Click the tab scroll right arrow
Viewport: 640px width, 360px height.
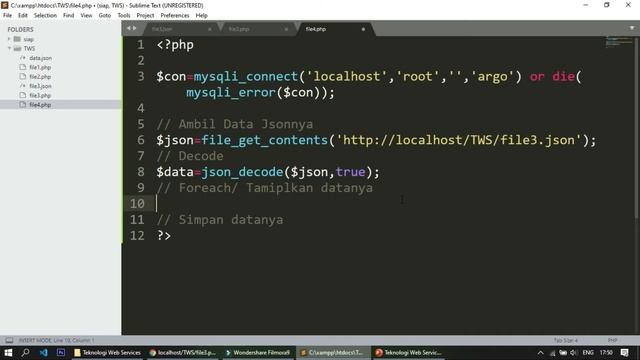coord(134,28)
